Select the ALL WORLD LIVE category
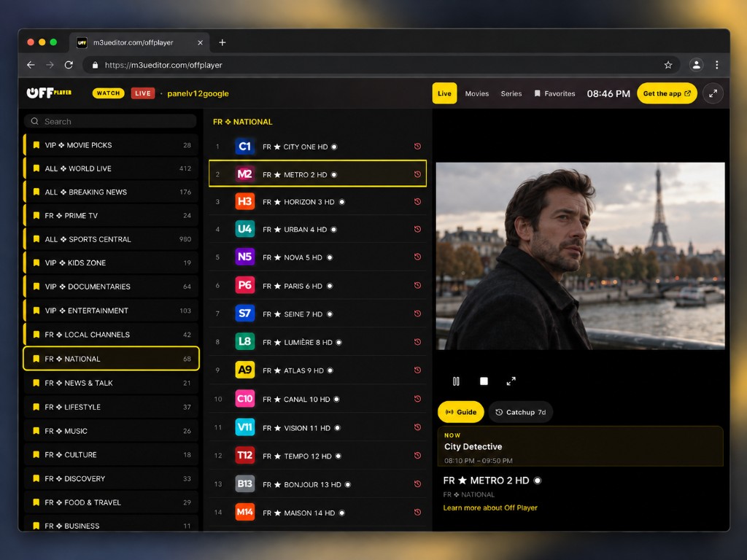The height and width of the screenshot is (560, 747). coord(111,168)
